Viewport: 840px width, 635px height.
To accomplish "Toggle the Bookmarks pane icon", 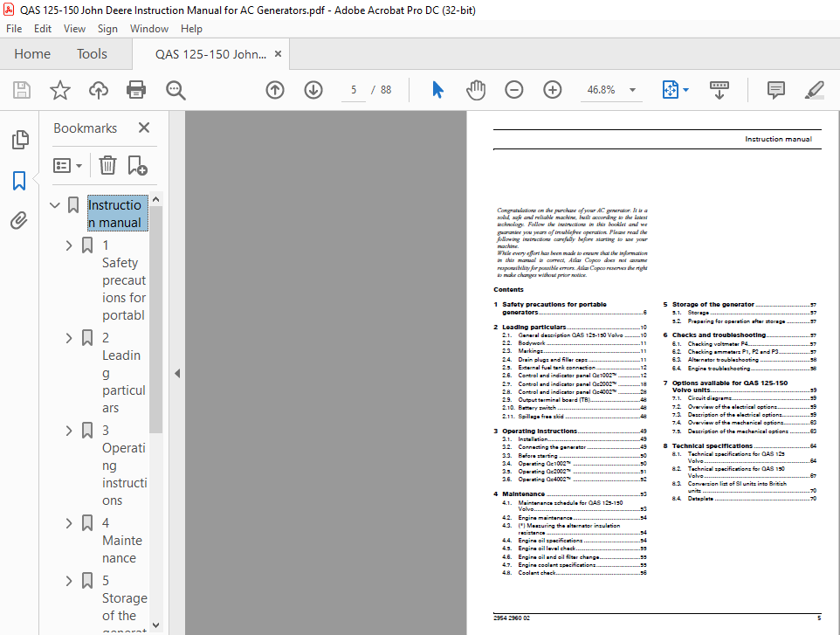I will point(19,181).
